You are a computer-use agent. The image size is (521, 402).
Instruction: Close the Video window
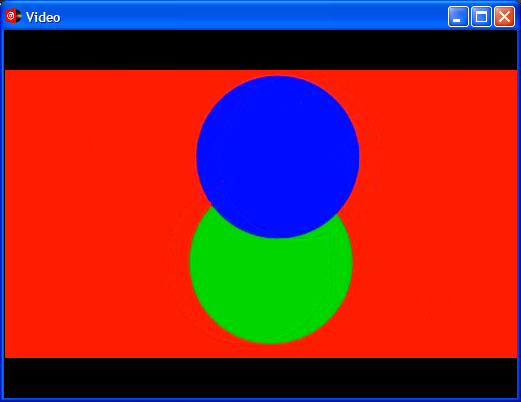504,16
